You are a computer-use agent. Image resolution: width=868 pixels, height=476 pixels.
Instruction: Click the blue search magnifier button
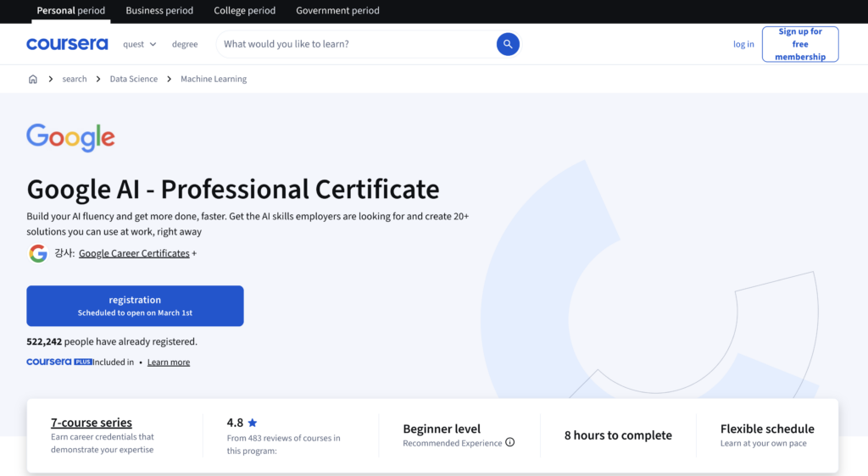(x=508, y=44)
